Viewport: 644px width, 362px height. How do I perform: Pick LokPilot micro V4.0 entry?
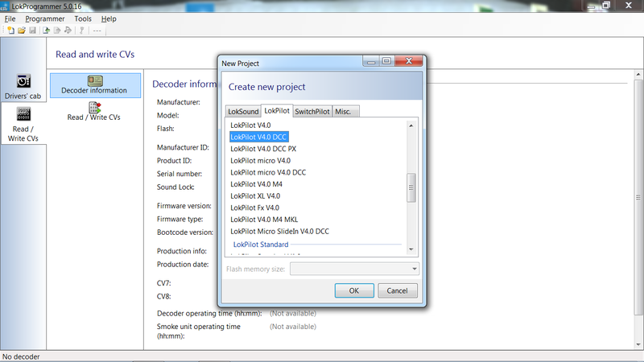click(260, 160)
